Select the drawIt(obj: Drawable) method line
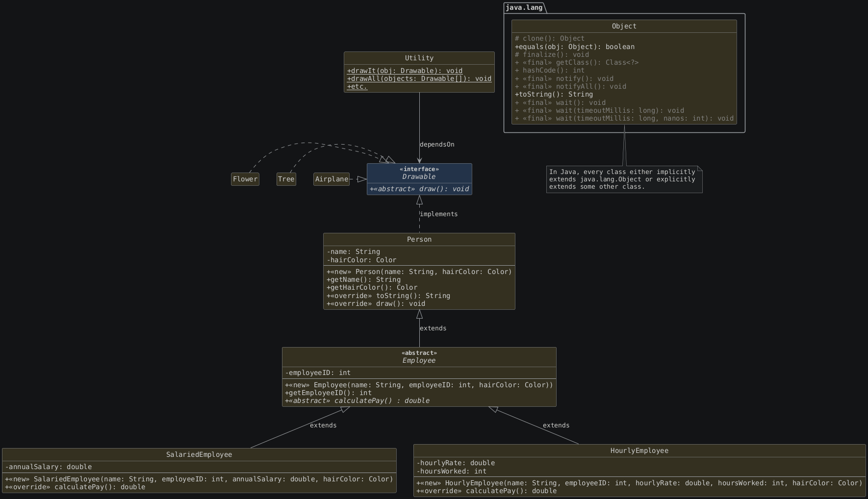 pyautogui.click(x=405, y=71)
